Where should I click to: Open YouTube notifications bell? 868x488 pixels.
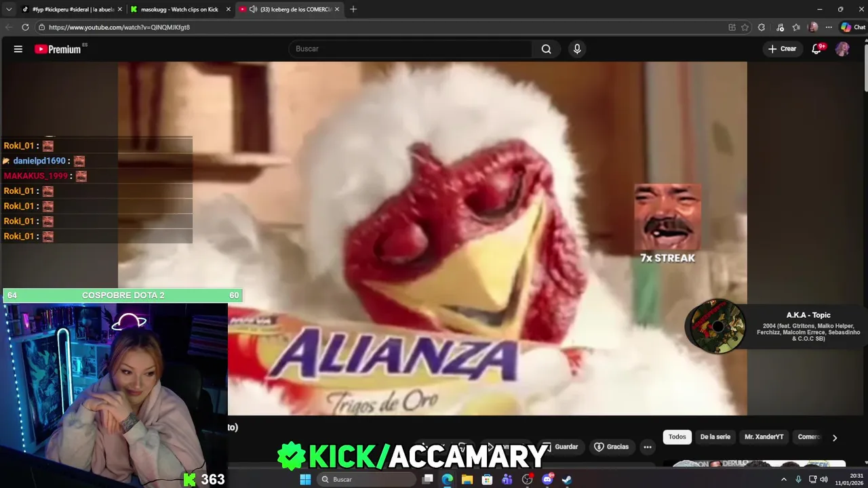816,49
